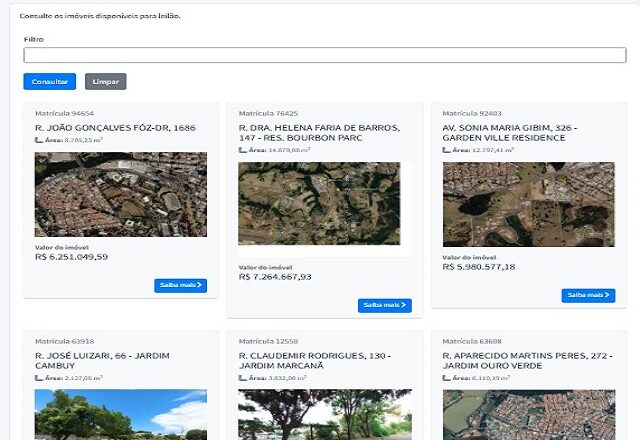Click the area icon on the Bourbon Parc card
Viewport: 640px width, 440px height.
click(243, 150)
